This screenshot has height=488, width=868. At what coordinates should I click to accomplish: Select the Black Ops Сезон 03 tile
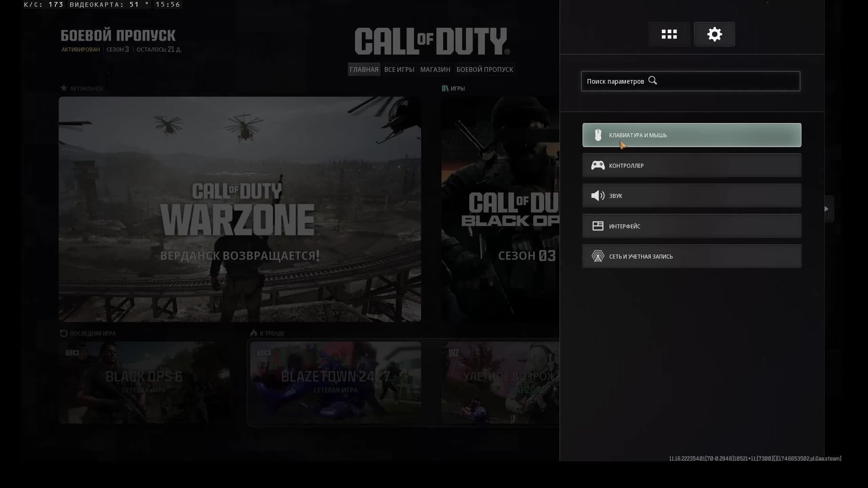coord(500,209)
